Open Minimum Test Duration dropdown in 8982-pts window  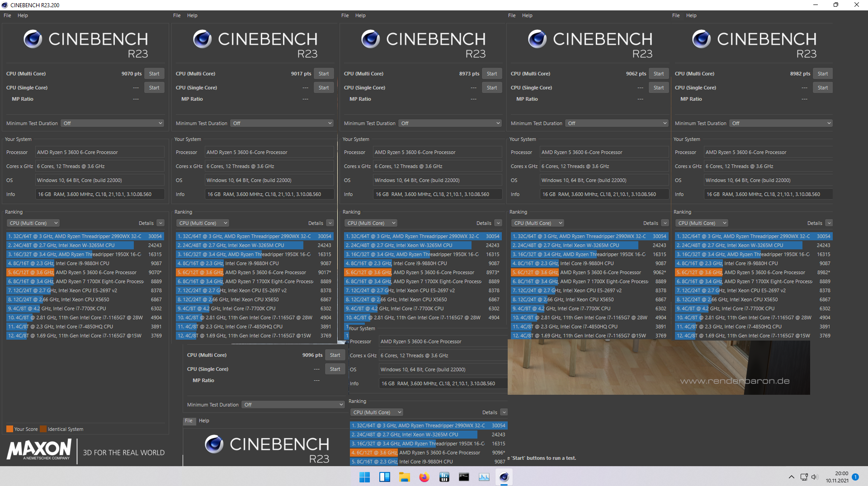tap(781, 123)
